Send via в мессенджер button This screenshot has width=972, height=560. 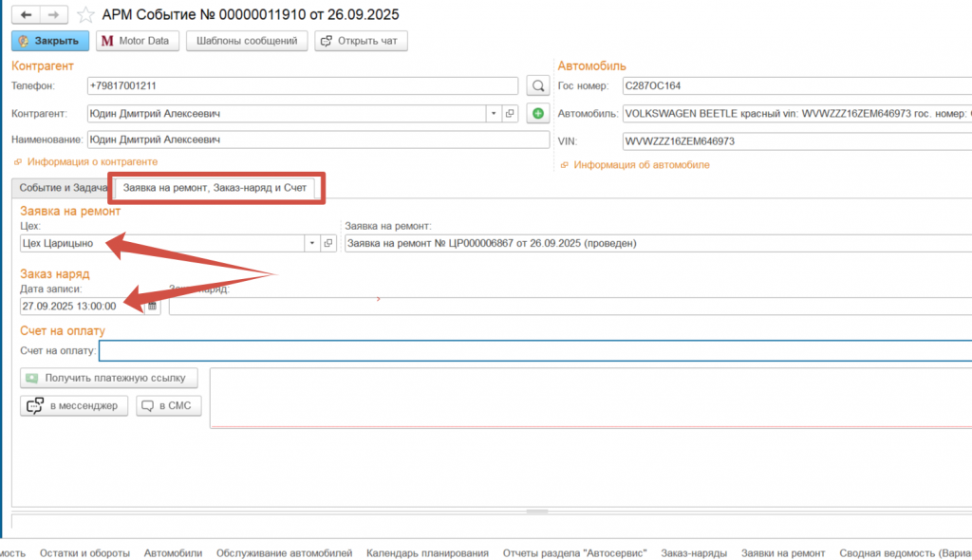[x=74, y=406]
